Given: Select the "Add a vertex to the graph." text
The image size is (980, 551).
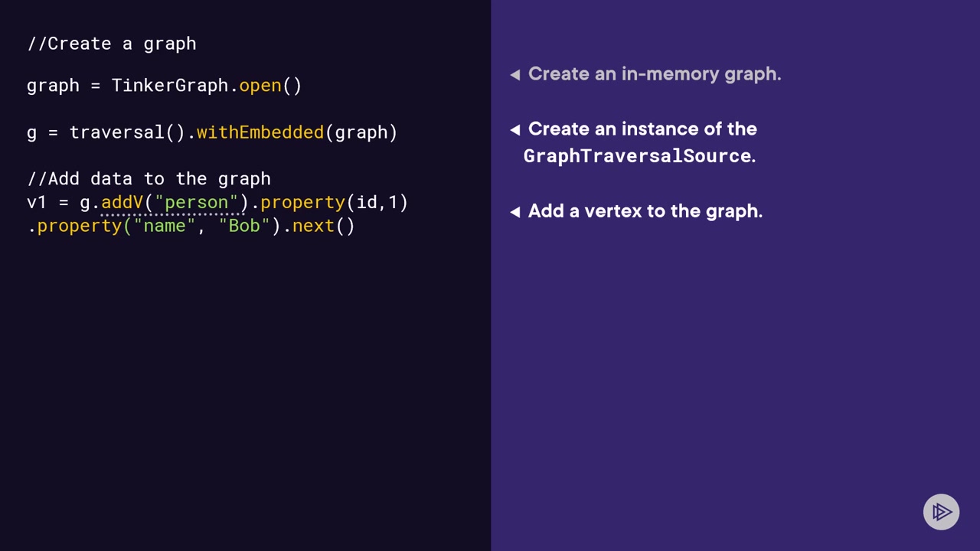Looking at the screenshot, I should coord(645,211).
